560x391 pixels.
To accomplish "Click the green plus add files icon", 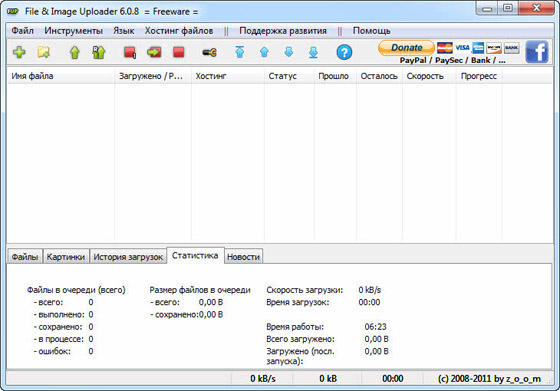I will coord(19,52).
